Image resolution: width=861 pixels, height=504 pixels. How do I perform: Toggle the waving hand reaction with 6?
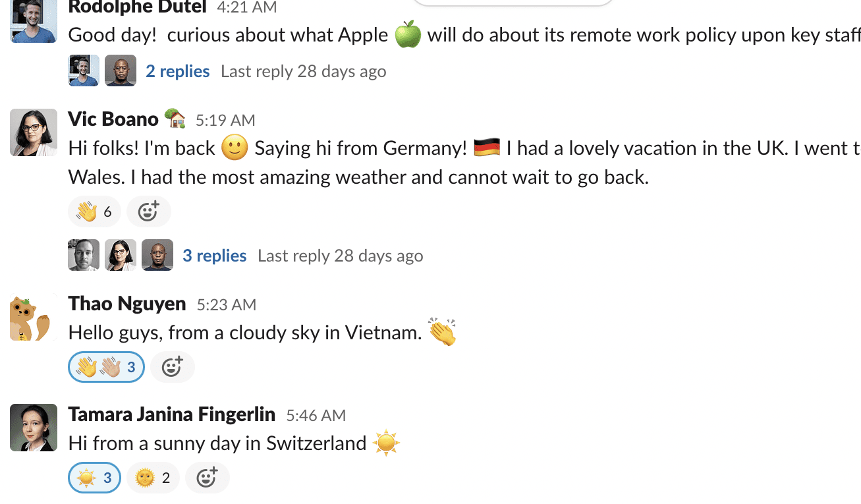[94, 211]
